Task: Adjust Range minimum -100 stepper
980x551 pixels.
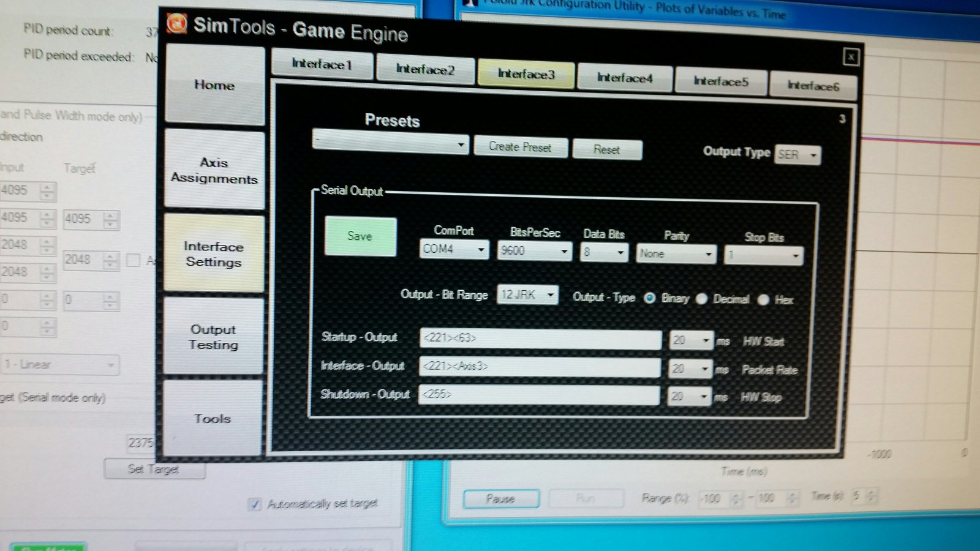Action: point(737,498)
